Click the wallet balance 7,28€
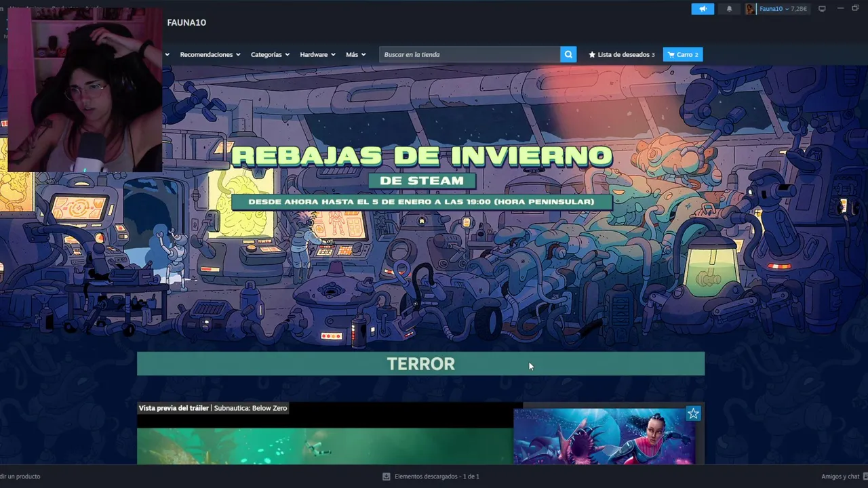The height and width of the screenshot is (488, 868). [798, 9]
